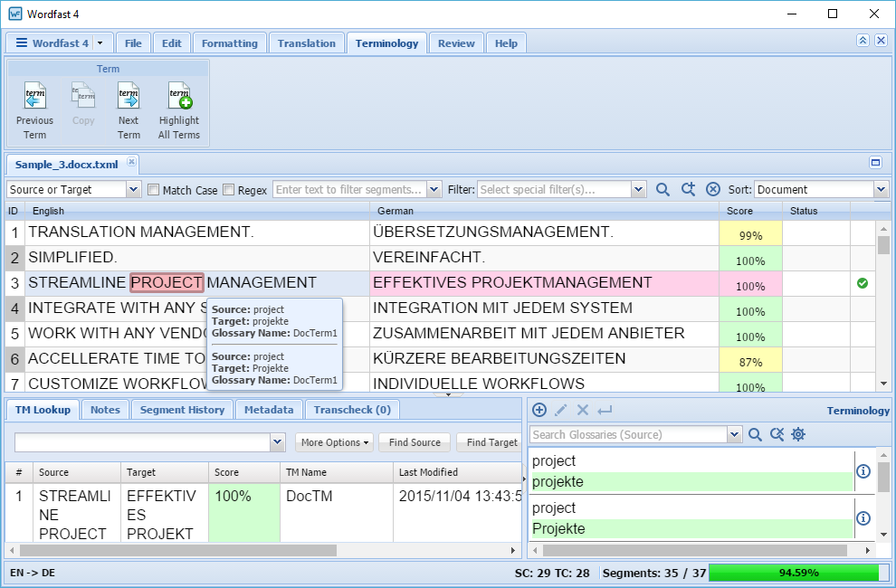This screenshot has width=896, height=588.
Task: Switch to the Translation tab
Action: click(x=306, y=43)
